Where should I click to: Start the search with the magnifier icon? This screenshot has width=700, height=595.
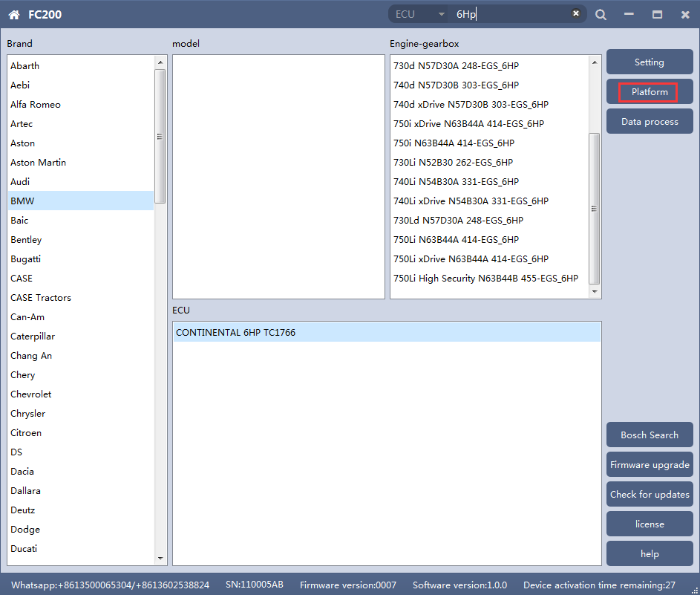601,15
